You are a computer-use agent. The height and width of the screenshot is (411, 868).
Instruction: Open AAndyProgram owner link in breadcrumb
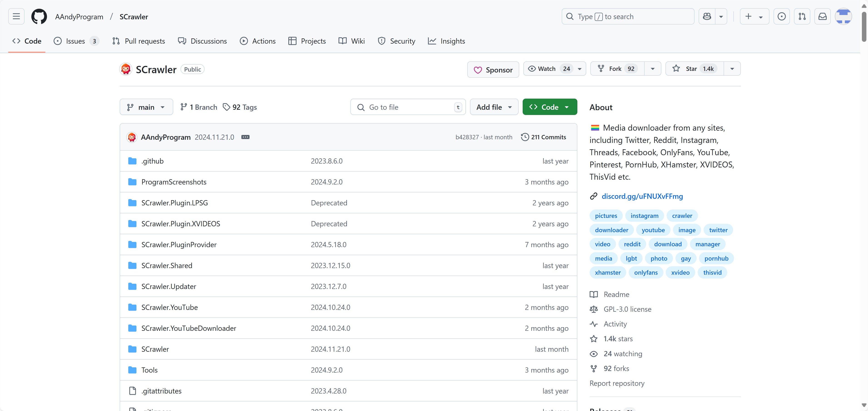coord(79,17)
